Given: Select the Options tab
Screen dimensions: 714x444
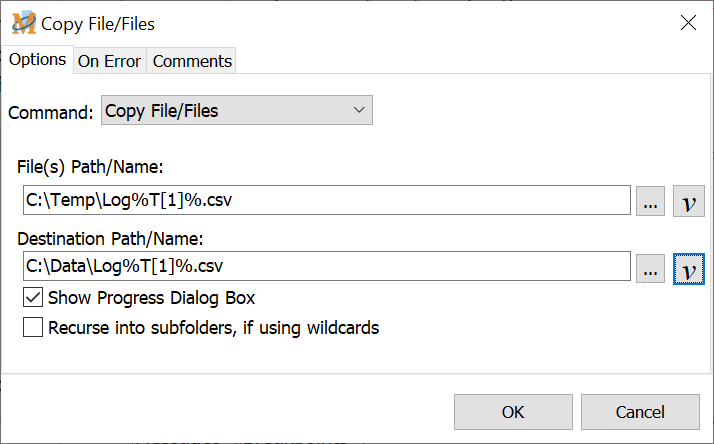Looking at the screenshot, I should pos(37,60).
